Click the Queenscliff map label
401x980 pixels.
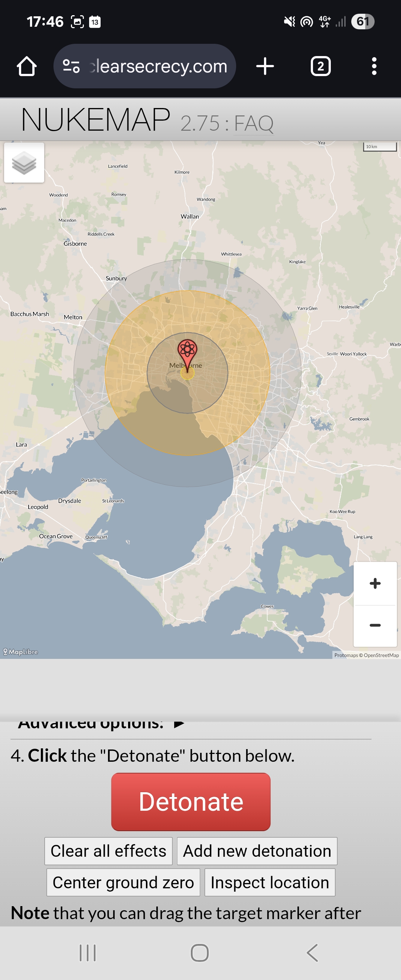click(x=96, y=537)
